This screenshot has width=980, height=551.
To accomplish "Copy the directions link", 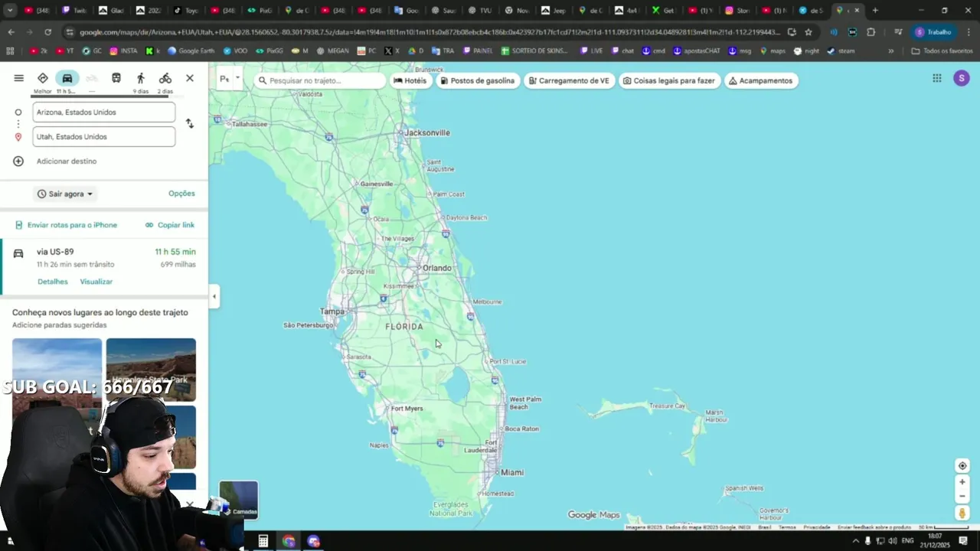I will click(x=170, y=225).
